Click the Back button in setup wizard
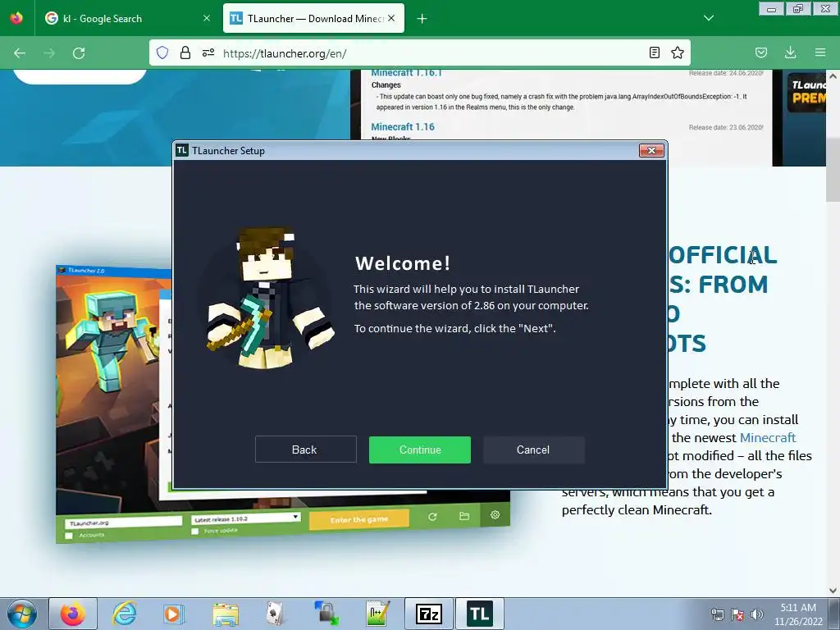The image size is (840, 630). click(305, 450)
